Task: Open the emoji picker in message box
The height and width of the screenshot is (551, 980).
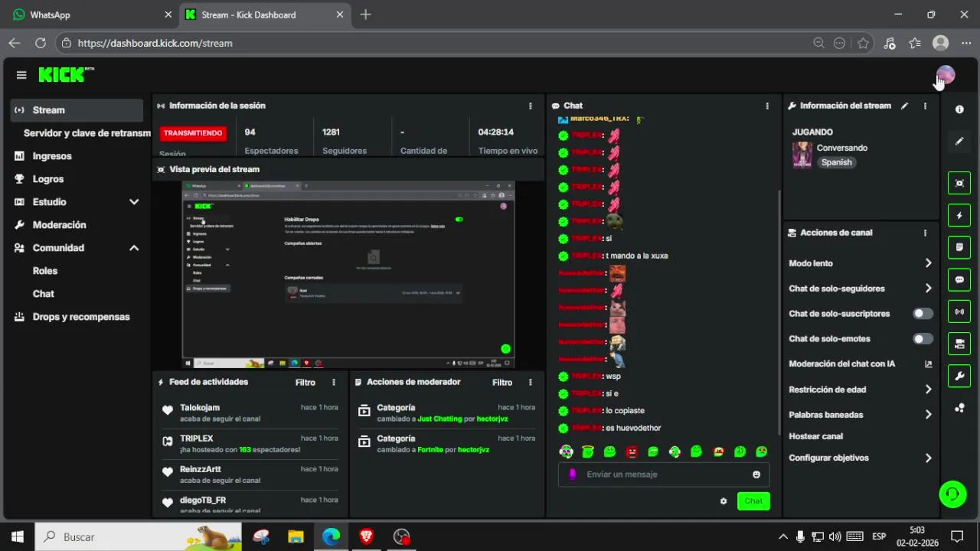Action: pyautogui.click(x=756, y=474)
